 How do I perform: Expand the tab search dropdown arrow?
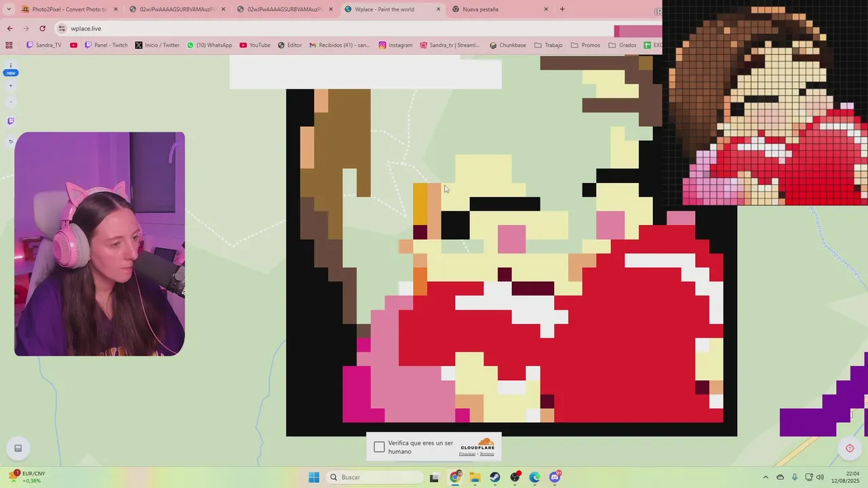click(9, 9)
